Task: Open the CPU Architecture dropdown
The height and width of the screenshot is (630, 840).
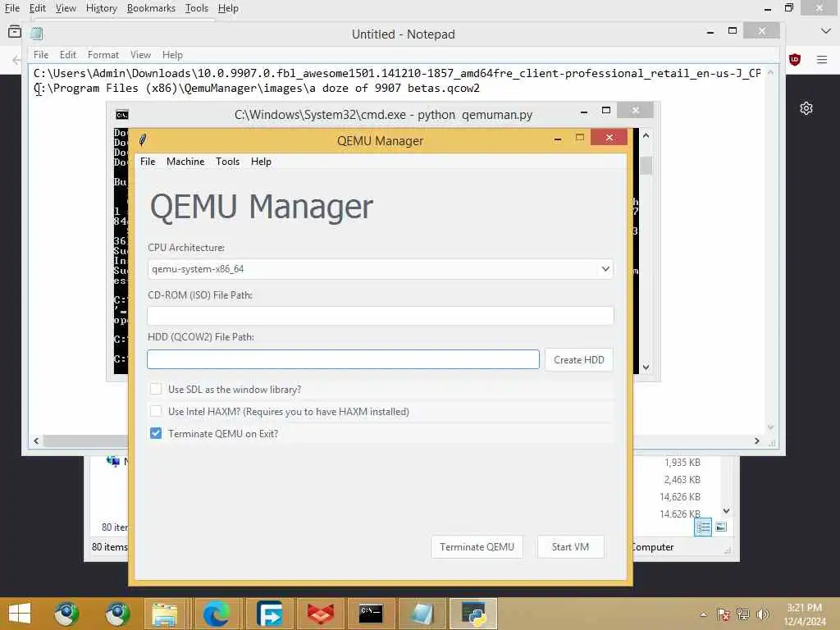Action: 381,268
